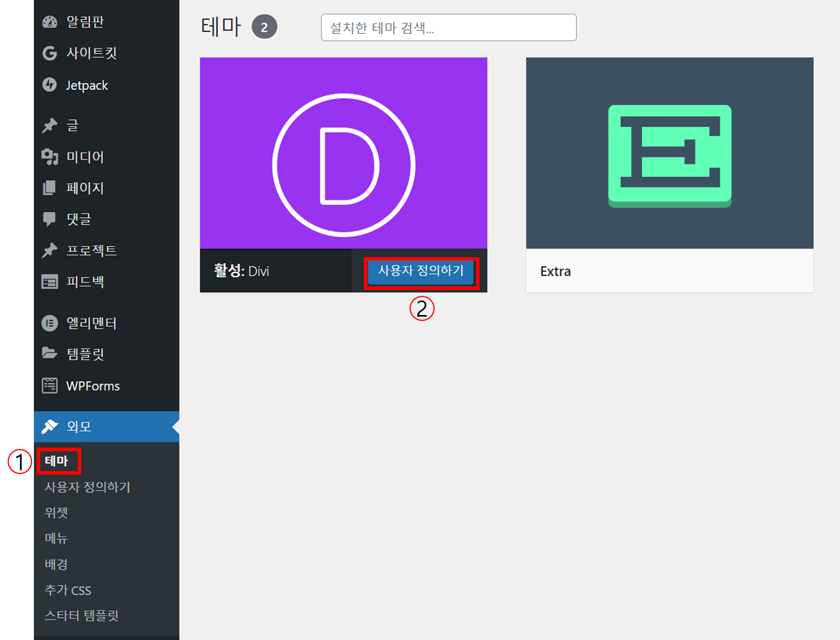This screenshot has height=640, width=840.
Task: Open the 댓글 comments menu
Action: [x=106, y=219]
